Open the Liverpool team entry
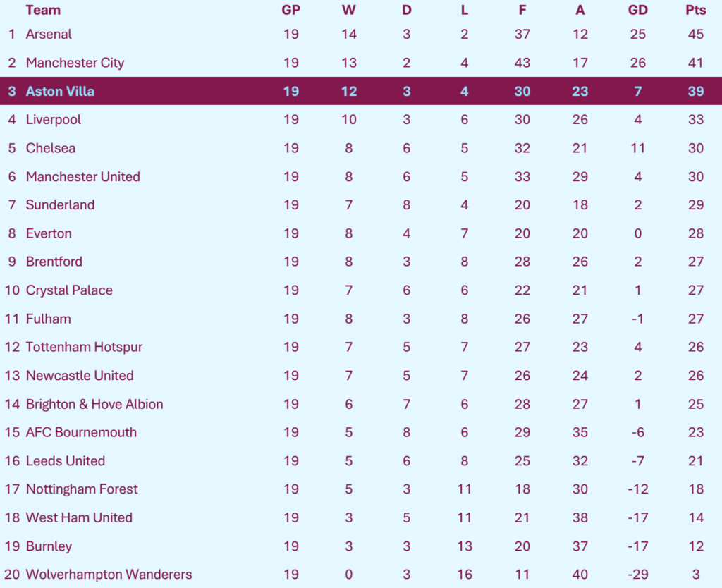Viewport: 722px width, 588px height. (54, 120)
